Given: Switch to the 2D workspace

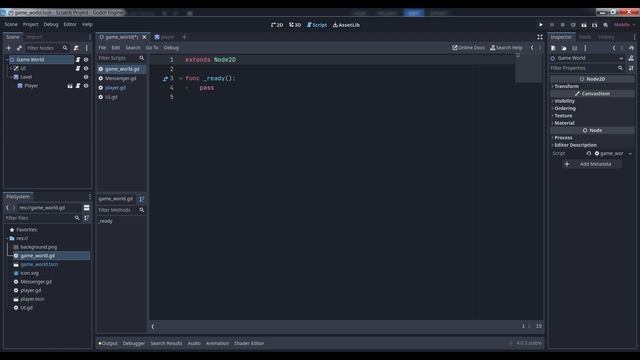Looking at the screenshot, I should (x=277, y=25).
